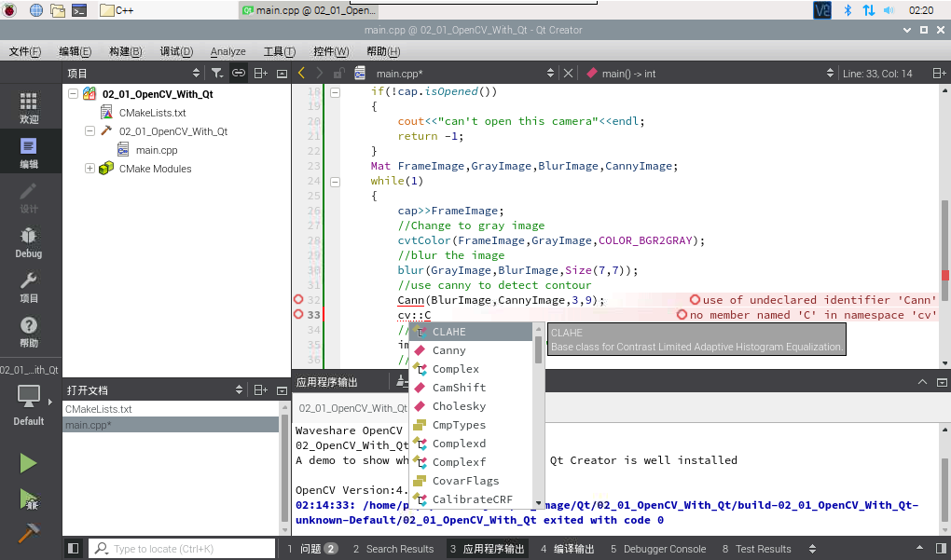The height and width of the screenshot is (560, 951).
Task: Switch to the Search Results pane
Action: [393, 549]
